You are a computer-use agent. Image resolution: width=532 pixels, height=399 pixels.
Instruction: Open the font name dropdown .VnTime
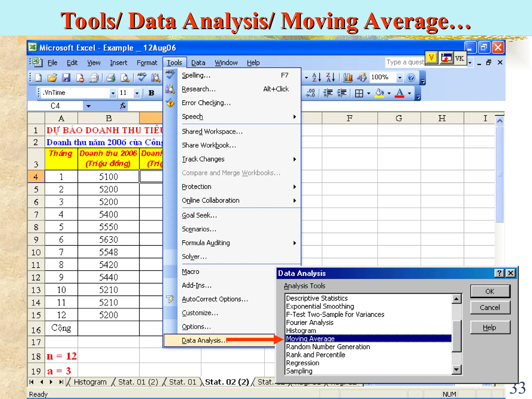click(113, 93)
